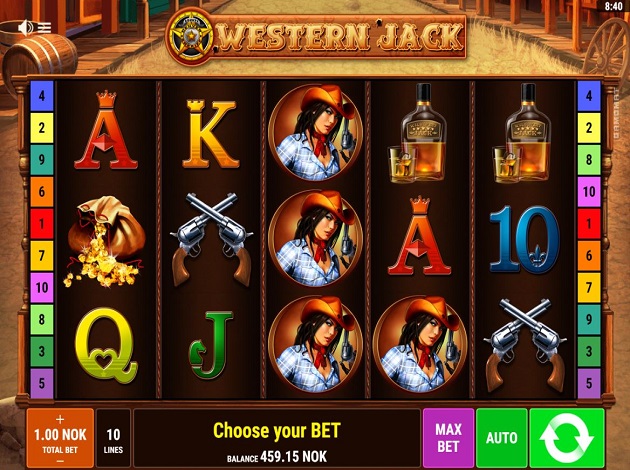Click the crossed revolvers on reel two

coord(211,239)
